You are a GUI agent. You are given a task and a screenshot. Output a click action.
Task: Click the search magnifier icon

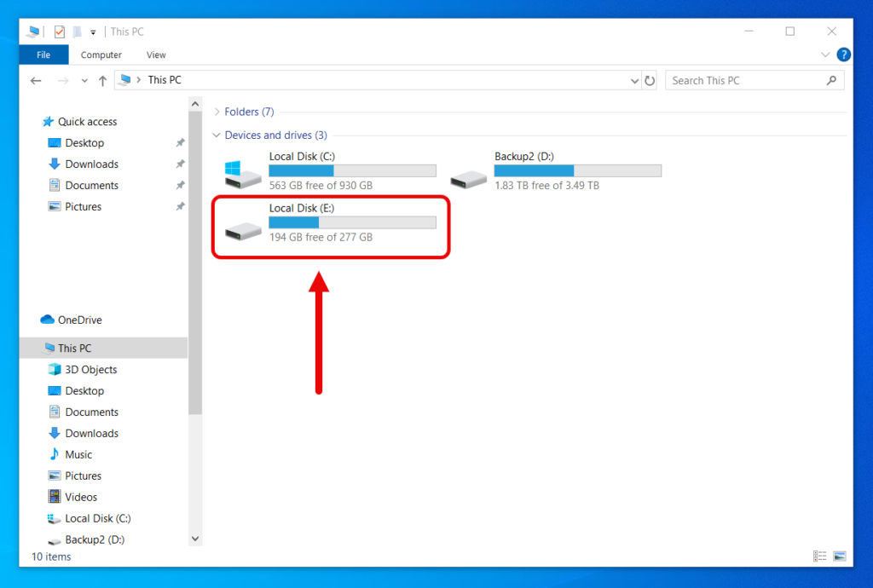click(x=831, y=81)
